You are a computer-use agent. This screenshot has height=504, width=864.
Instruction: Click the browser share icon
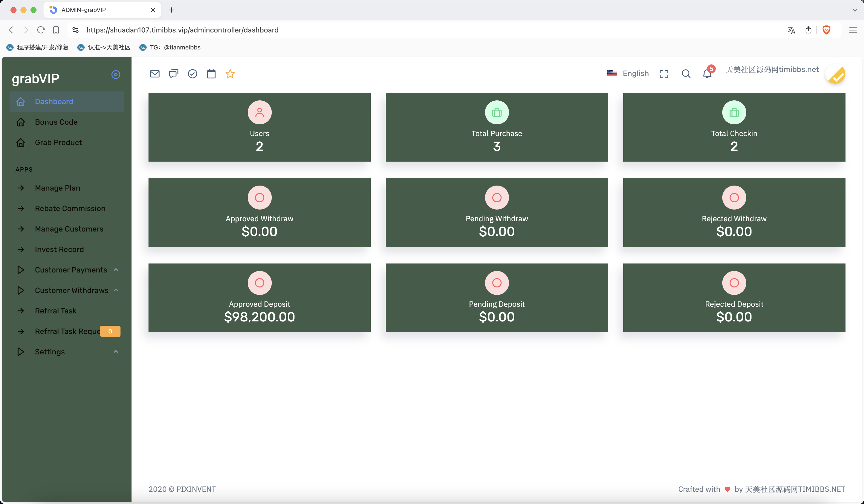tap(808, 30)
